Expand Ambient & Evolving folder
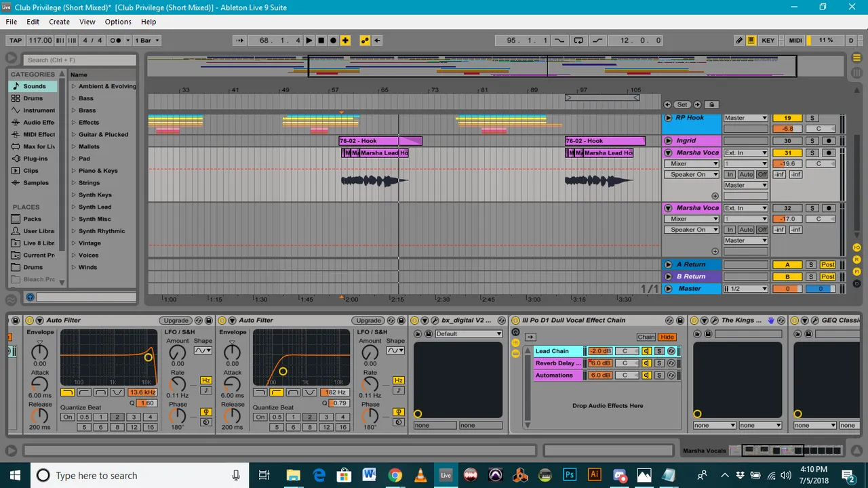Image resolution: width=868 pixels, height=488 pixels. click(x=74, y=86)
